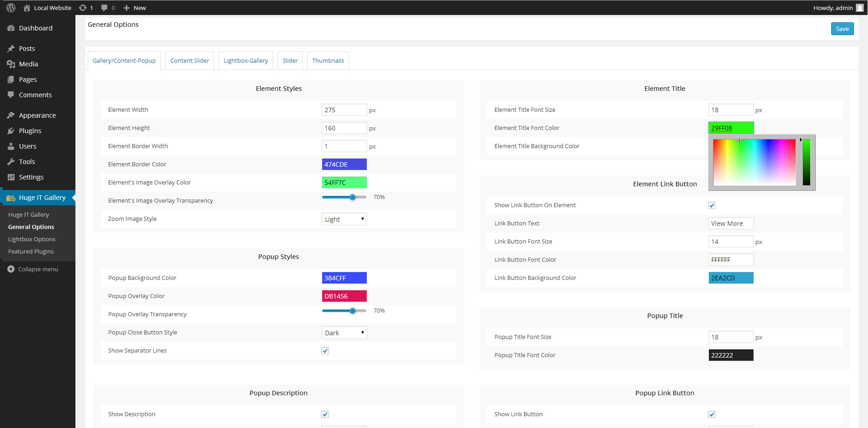Open Huge IT Gallery submenu item
Viewport: 868px width, 428px height.
click(29, 214)
